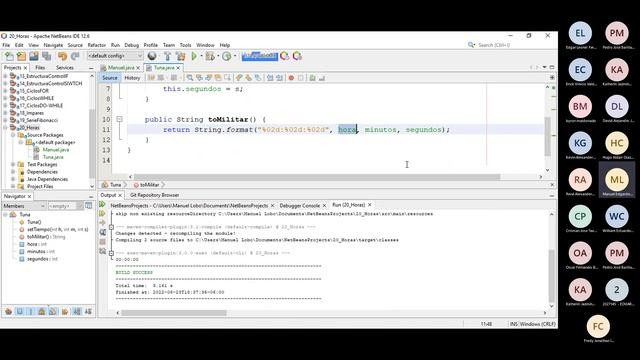Open the Run Project dropdown arrow
Image resolution: width=640 pixels, height=360 pixels.
pos(201,56)
